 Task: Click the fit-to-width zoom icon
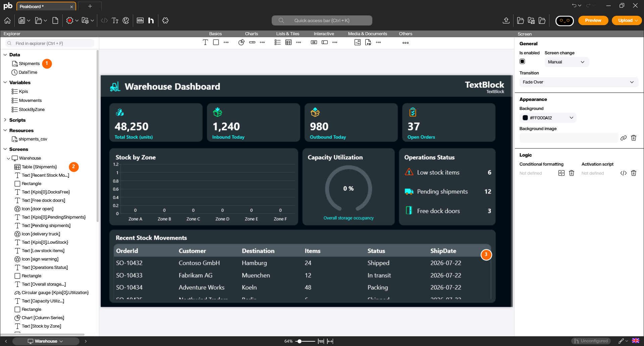coord(330,341)
